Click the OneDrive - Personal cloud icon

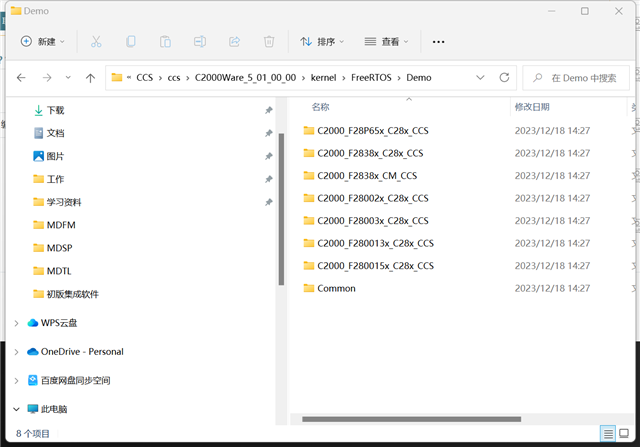coord(33,351)
